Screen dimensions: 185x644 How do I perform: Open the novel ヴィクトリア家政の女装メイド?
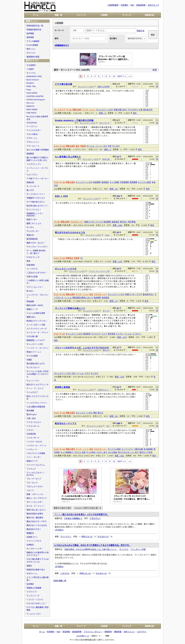(x=70, y=308)
